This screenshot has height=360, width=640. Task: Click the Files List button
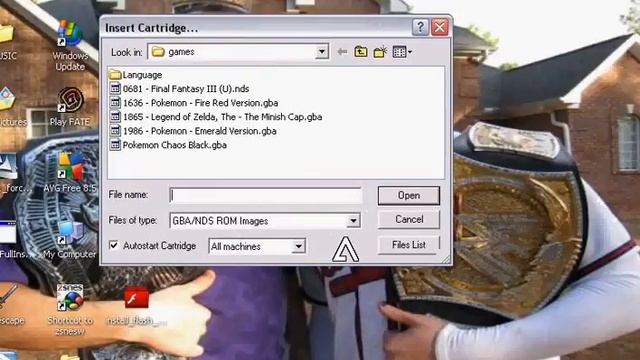(x=409, y=245)
